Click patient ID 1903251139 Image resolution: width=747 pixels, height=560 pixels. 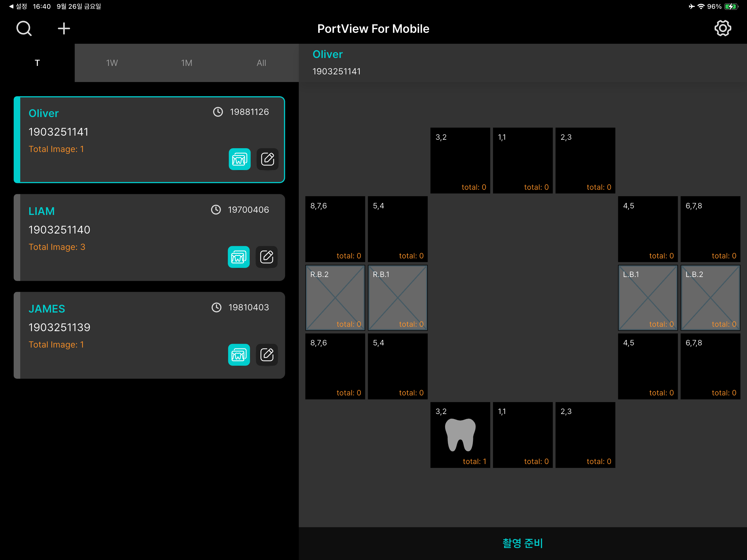59,327
